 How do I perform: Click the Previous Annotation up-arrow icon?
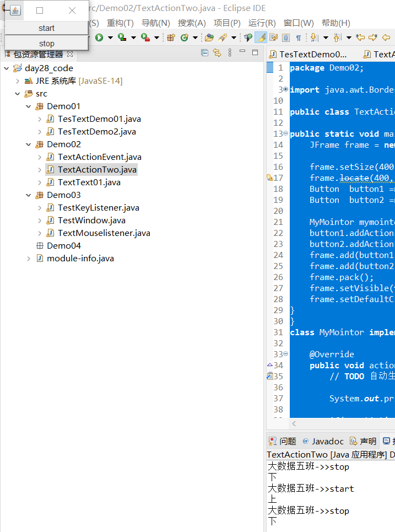[x=337, y=37]
